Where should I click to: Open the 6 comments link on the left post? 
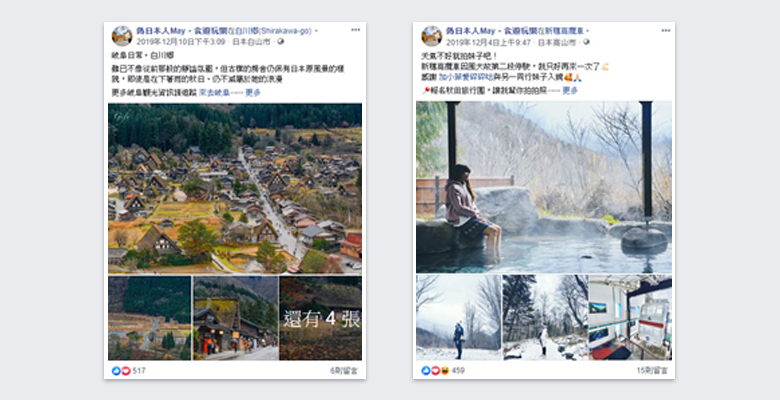tap(344, 371)
